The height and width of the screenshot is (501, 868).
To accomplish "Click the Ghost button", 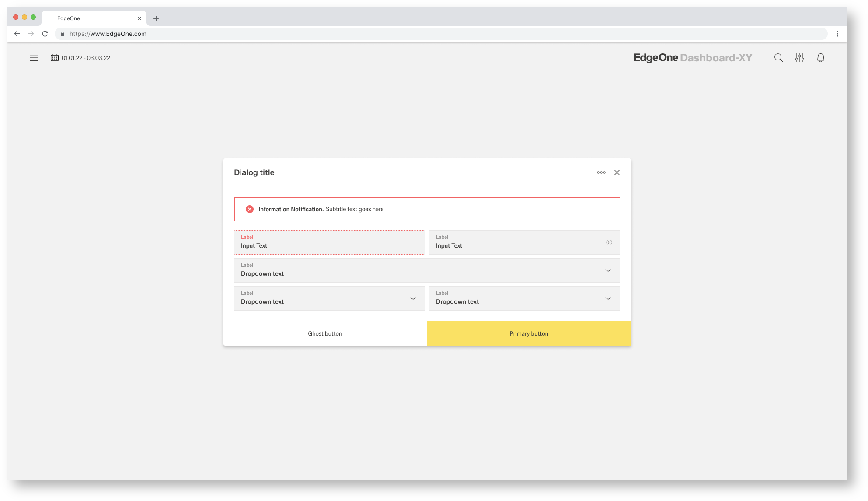I will pos(325,333).
